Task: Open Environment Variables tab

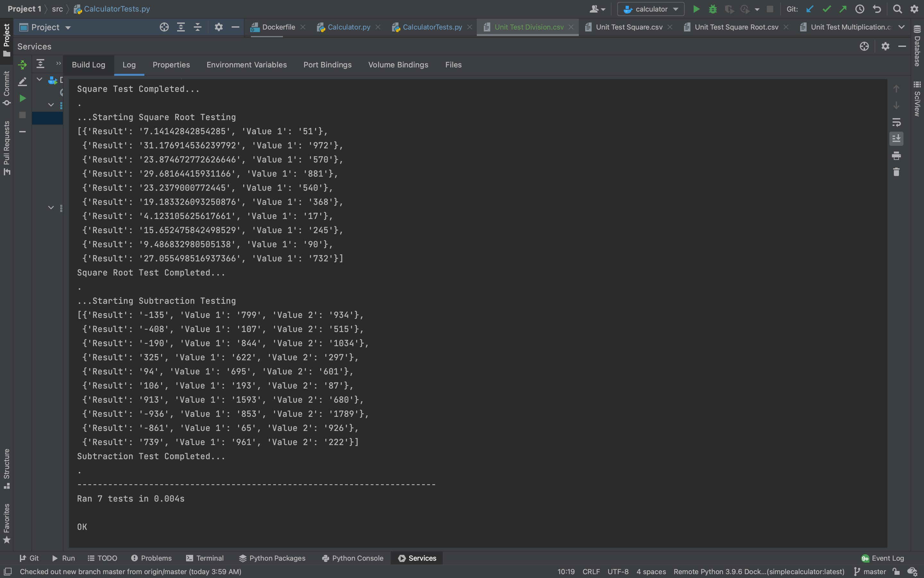Action: click(247, 65)
